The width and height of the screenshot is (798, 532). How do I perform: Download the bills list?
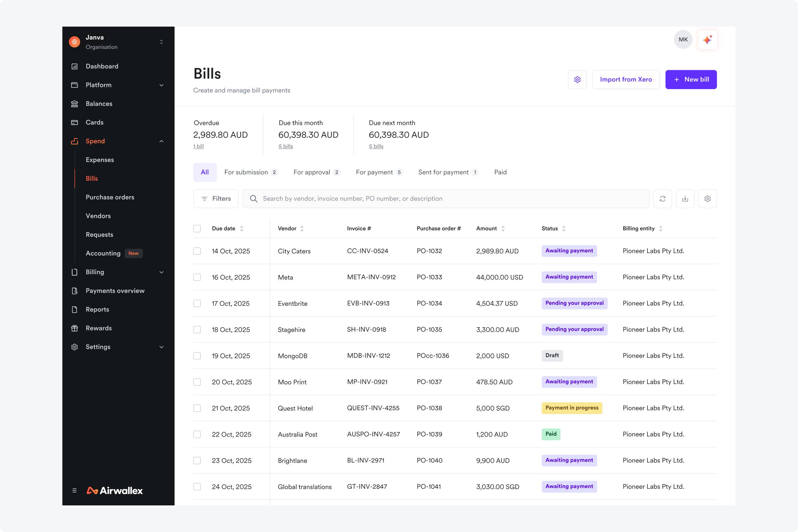click(x=685, y=199)
